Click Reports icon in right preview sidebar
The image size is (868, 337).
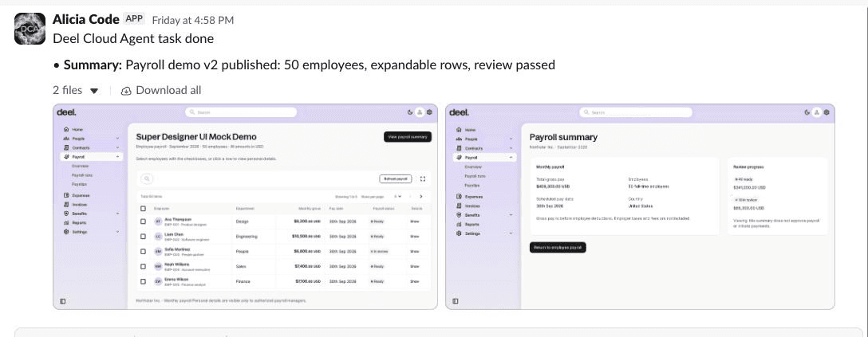pos(459,225)
